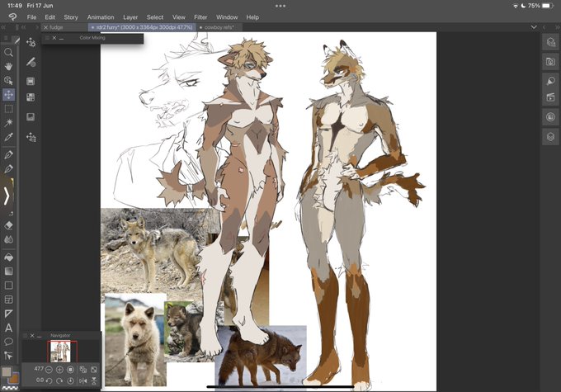Screen dimensions: 561x392
Task: Select the Hand move tool
Action: point(8,67)
